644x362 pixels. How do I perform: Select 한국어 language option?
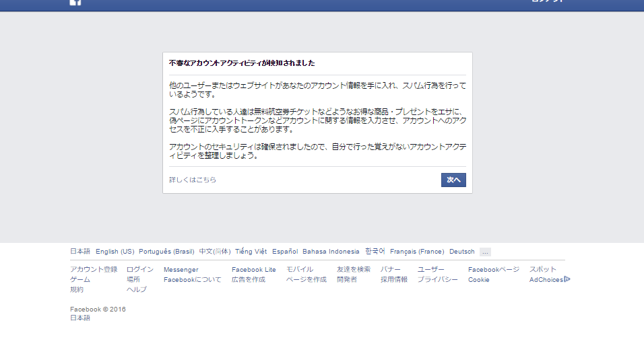375,252
